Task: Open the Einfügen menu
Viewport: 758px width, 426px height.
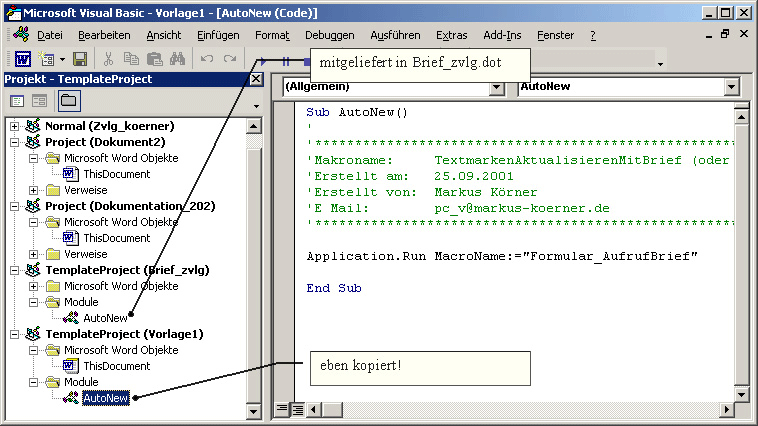Action: (218, 35)
